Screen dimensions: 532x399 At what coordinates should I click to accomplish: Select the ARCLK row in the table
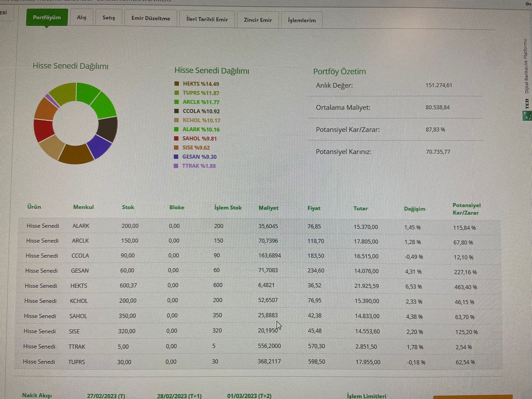coord(260,241)
